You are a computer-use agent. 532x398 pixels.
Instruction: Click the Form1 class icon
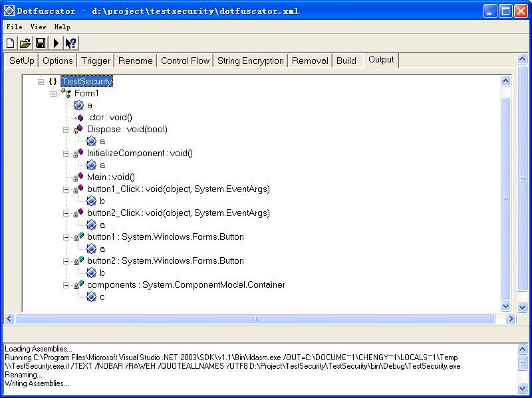pyautogui.click(x=66, y=94)
